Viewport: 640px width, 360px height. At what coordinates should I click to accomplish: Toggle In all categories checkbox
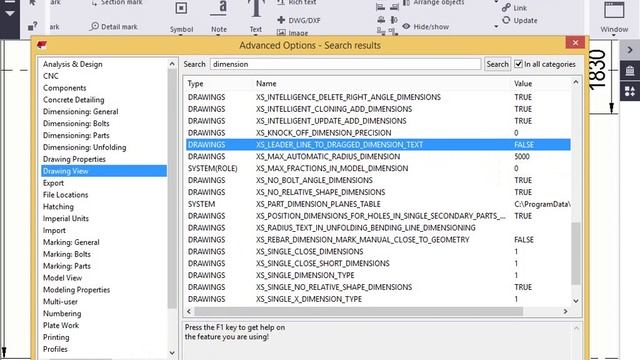[518, 64]
